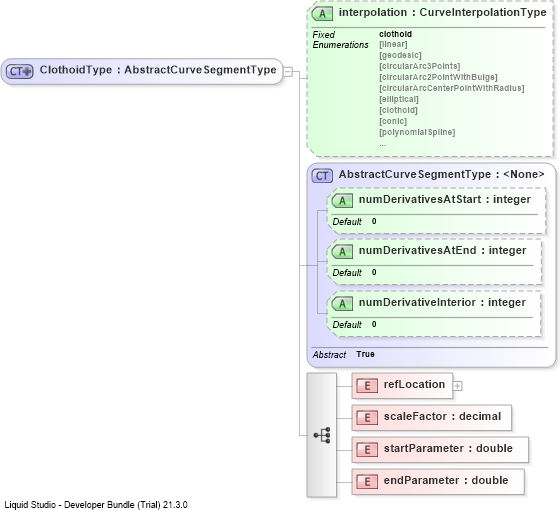Click the [circularArc2PointWithBulge] enumeration value
560x510 pixels.
[438, 78]
